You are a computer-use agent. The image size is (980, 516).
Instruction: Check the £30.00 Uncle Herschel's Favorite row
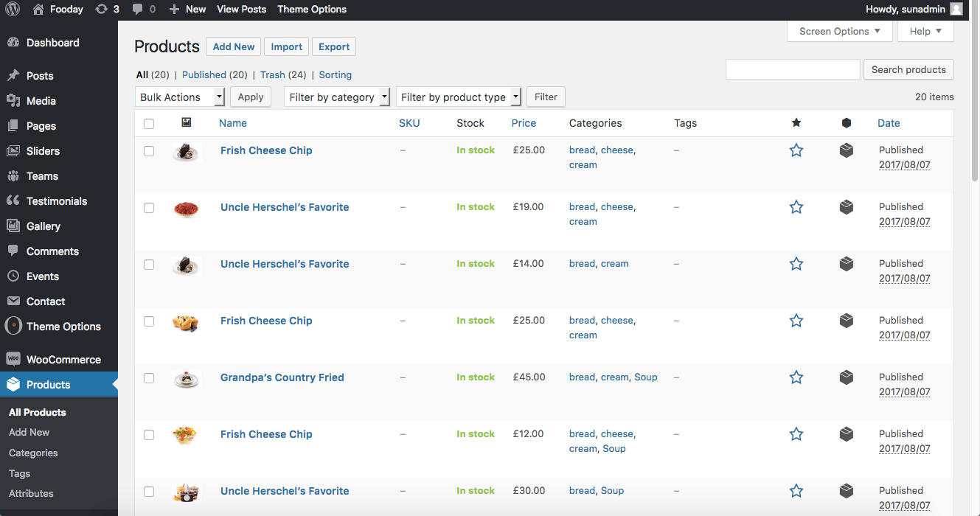tap(149, 491)
